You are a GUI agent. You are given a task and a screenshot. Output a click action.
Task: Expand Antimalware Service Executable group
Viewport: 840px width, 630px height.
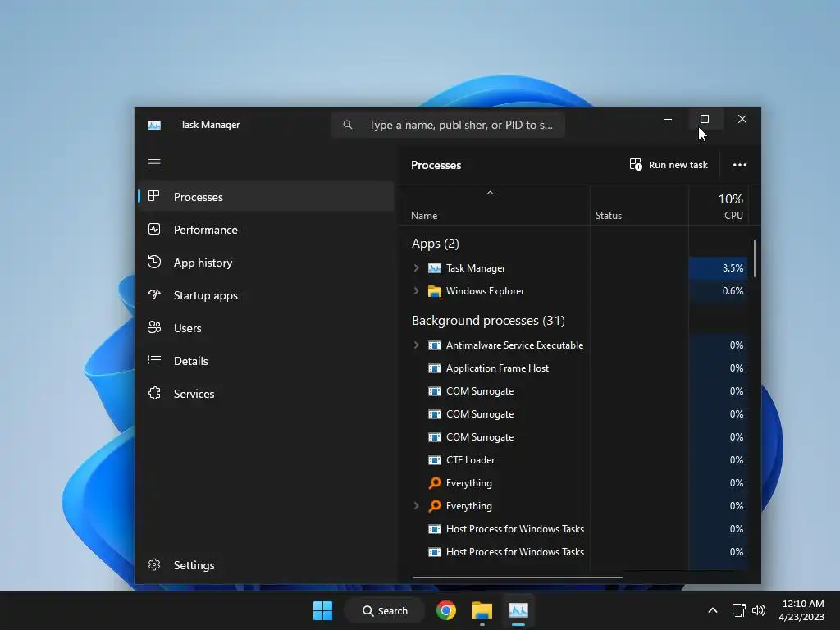[x=416, y=345]
